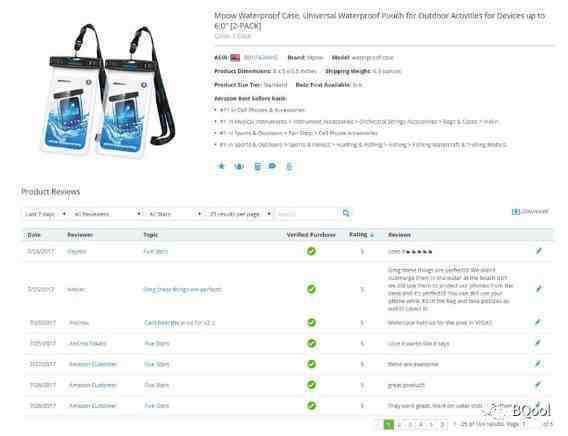The height and width of the screenshot is (436, 568).
Task: Click the 'Product Reviews' section heading
Action: pyautogui.click(x=50, y=192)
